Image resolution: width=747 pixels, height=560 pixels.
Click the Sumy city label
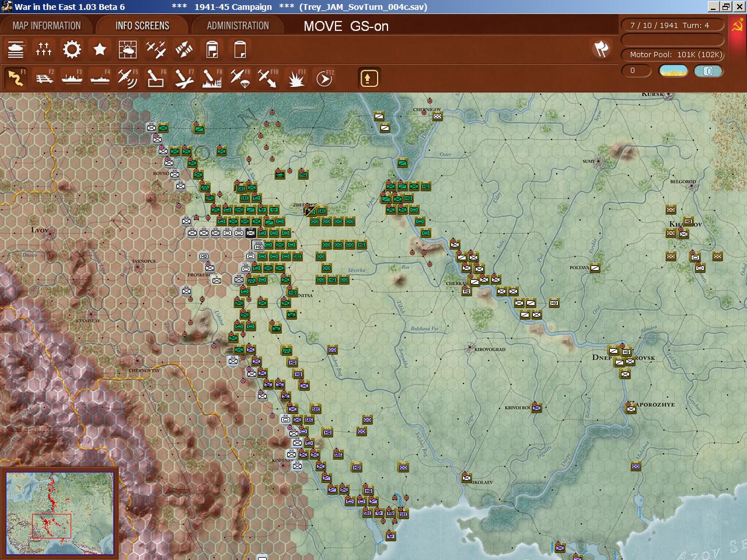(589, 161)
